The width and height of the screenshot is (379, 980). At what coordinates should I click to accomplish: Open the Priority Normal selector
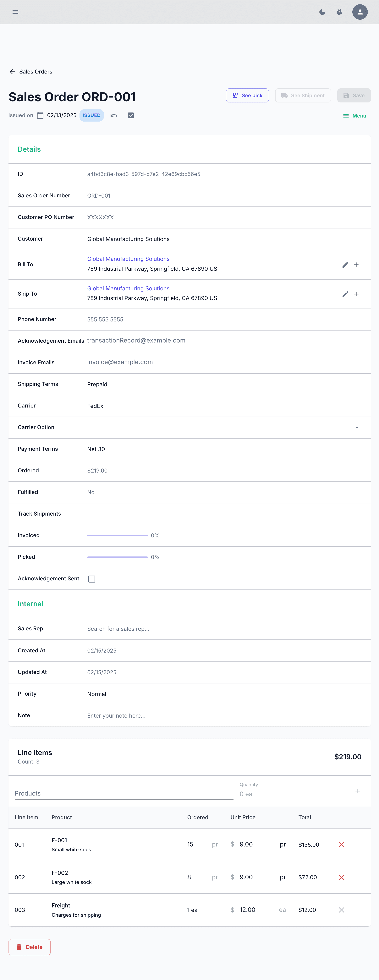pyautogui.click(x=224, y=694)
